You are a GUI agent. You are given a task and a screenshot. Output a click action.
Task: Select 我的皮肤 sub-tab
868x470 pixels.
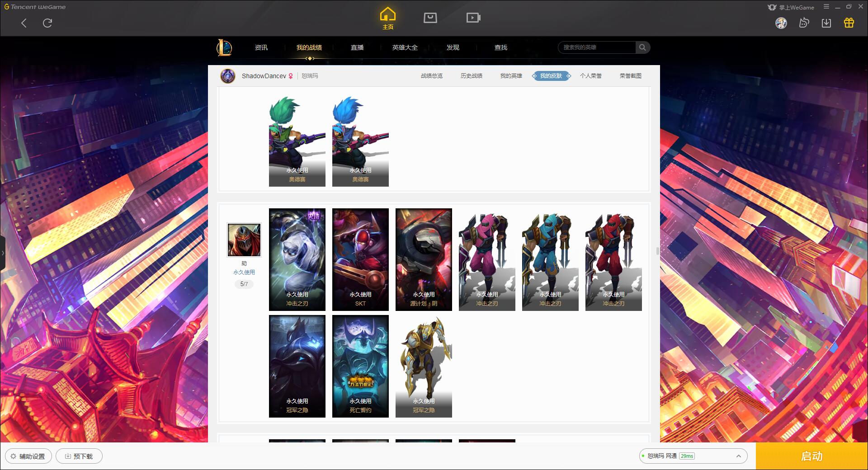coord(551,76)
